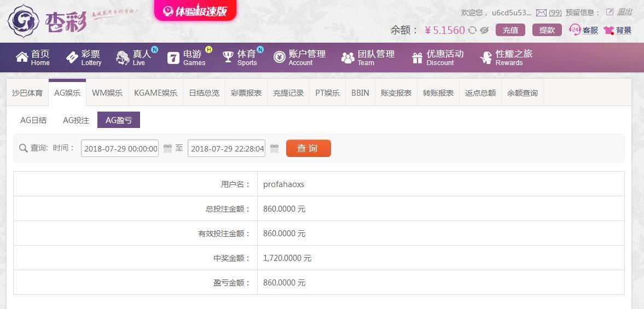Switch to the BBIN tab
This screenshot has width=644, height=309.
coord(360,93)
